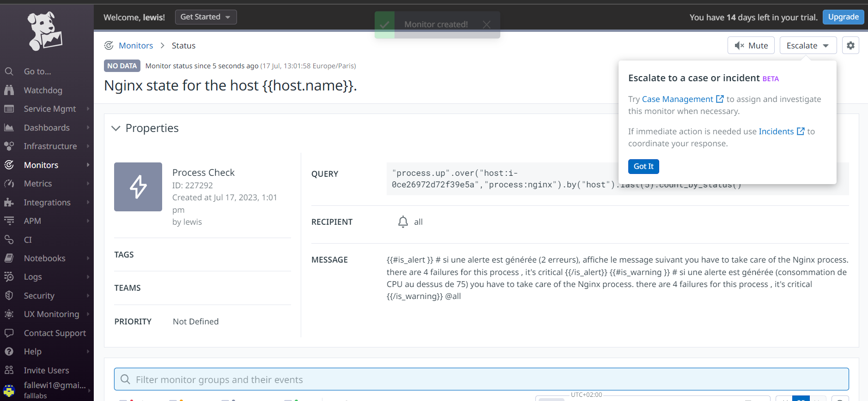Click the Datadog dog logo
Viewport: 868px width, 401px height.
click(45, 31)
